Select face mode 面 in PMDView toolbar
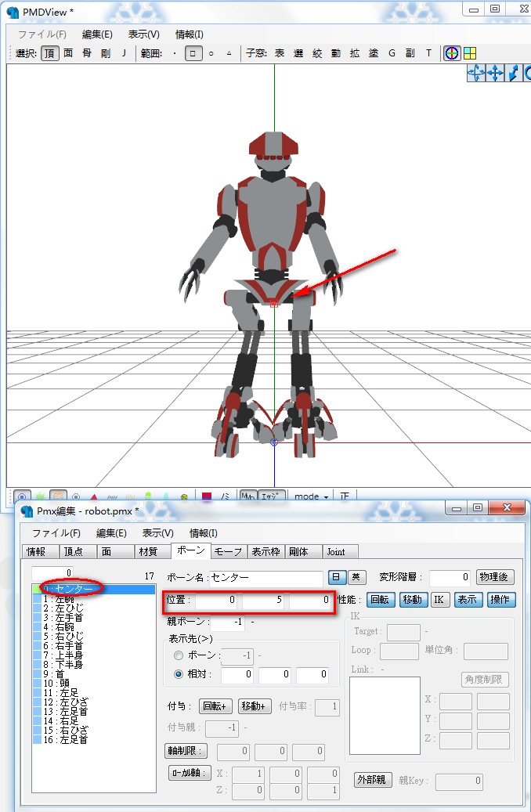The width and height of the screenshot is (531, 812). click(x=68, y=53)
